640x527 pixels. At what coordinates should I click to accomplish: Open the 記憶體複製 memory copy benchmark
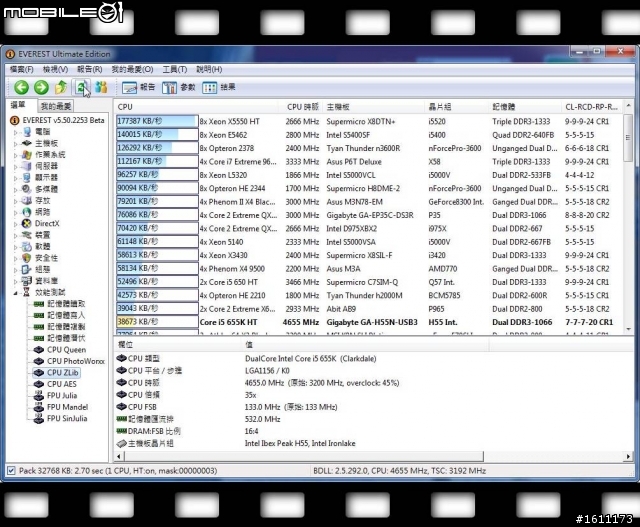click(60, 327)
